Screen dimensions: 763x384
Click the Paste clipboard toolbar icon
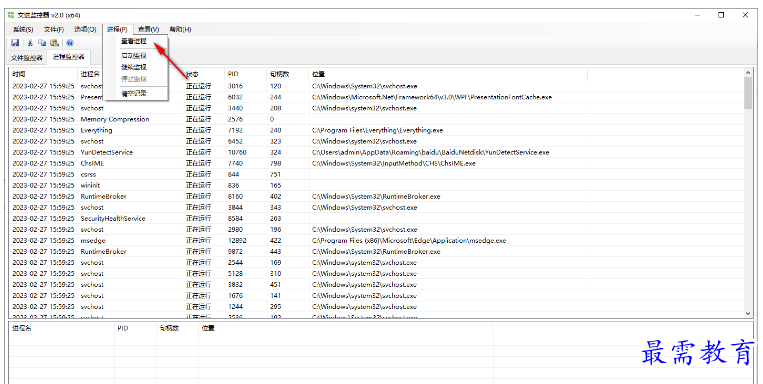click(x=54, y=43)
